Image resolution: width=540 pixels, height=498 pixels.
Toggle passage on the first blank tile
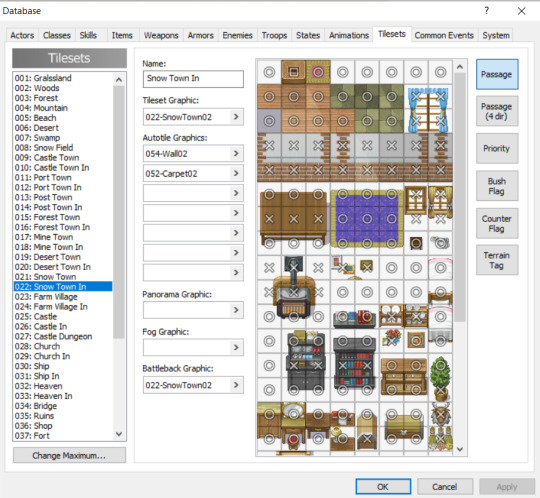coord(269,72)
